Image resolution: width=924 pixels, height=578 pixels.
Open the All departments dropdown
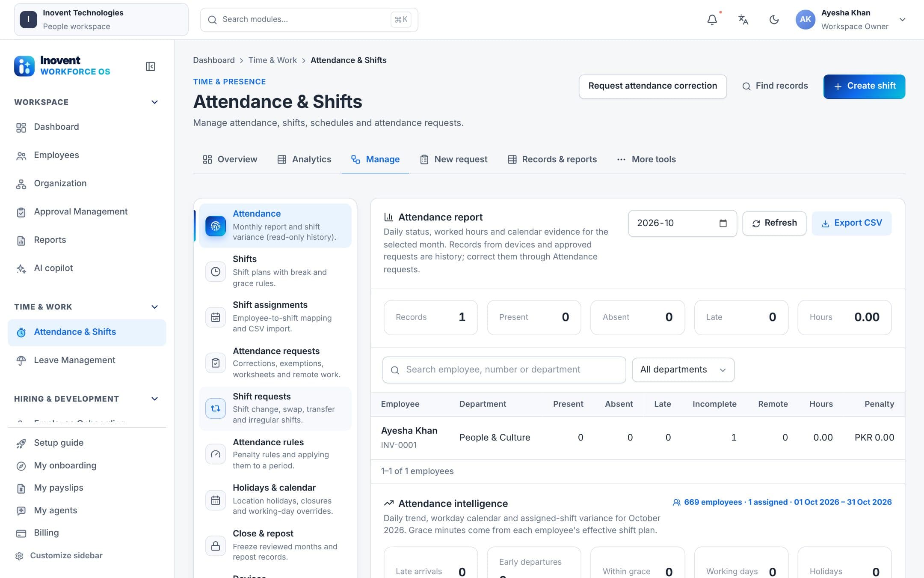[683, 370]
